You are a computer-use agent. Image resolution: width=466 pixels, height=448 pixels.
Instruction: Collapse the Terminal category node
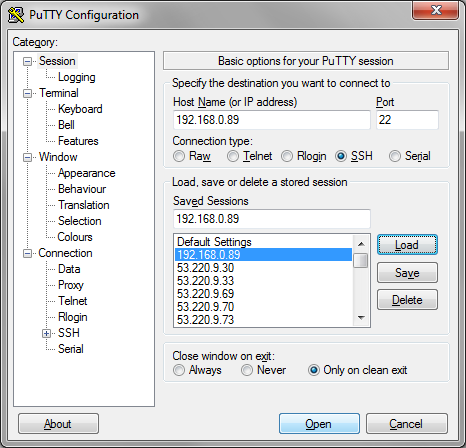click(27, 93)
